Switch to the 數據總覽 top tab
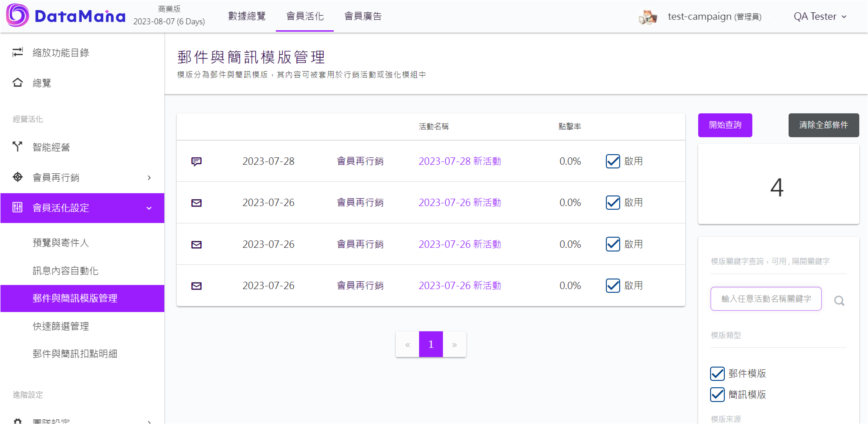This screenshot has width=868, height=424. (x=247, y=16)
